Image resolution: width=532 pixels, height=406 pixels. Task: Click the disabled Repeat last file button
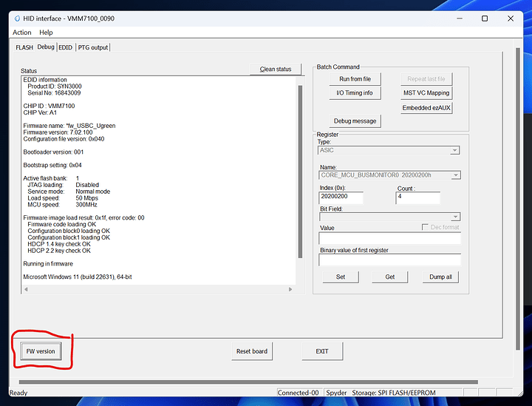(426, 79)
